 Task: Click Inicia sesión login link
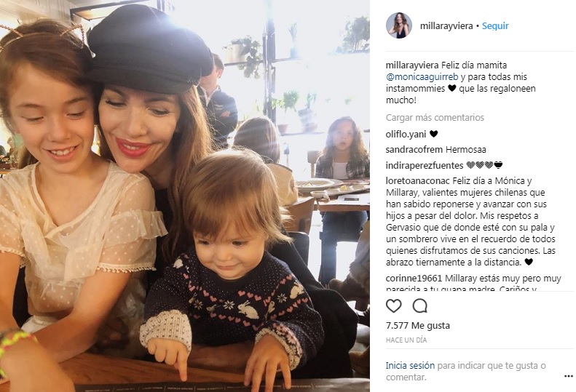click(x=410, y=366)
